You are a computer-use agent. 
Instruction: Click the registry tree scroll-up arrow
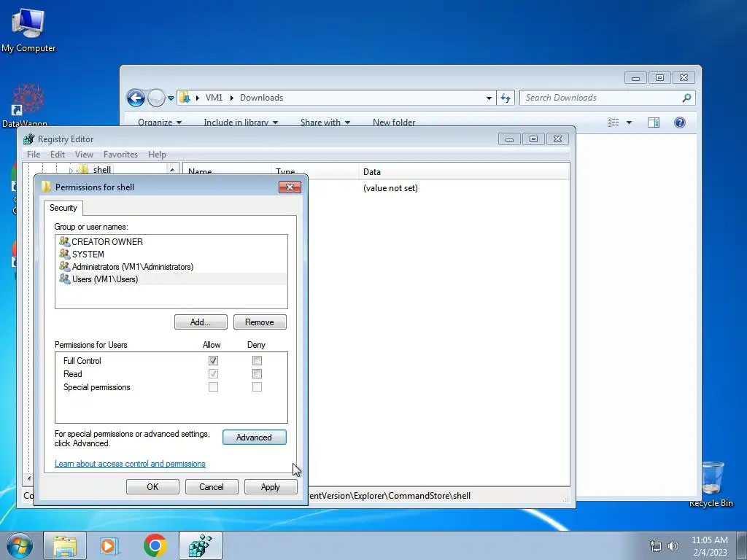[x=172, y=169]
